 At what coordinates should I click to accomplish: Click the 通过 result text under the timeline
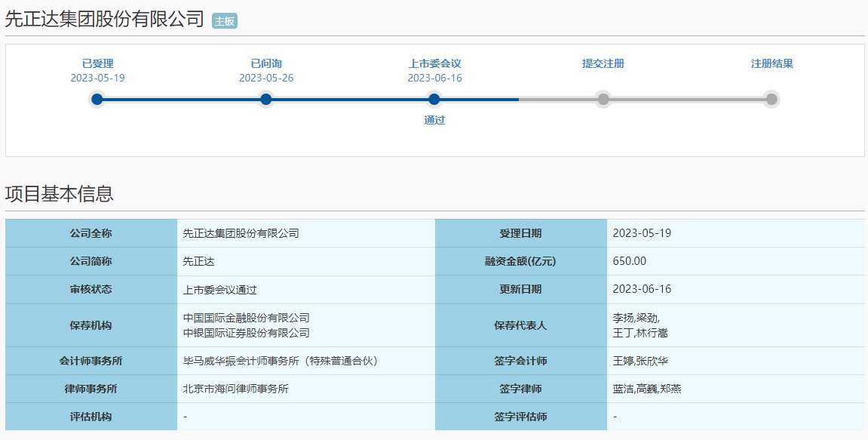tap(434, 120)
